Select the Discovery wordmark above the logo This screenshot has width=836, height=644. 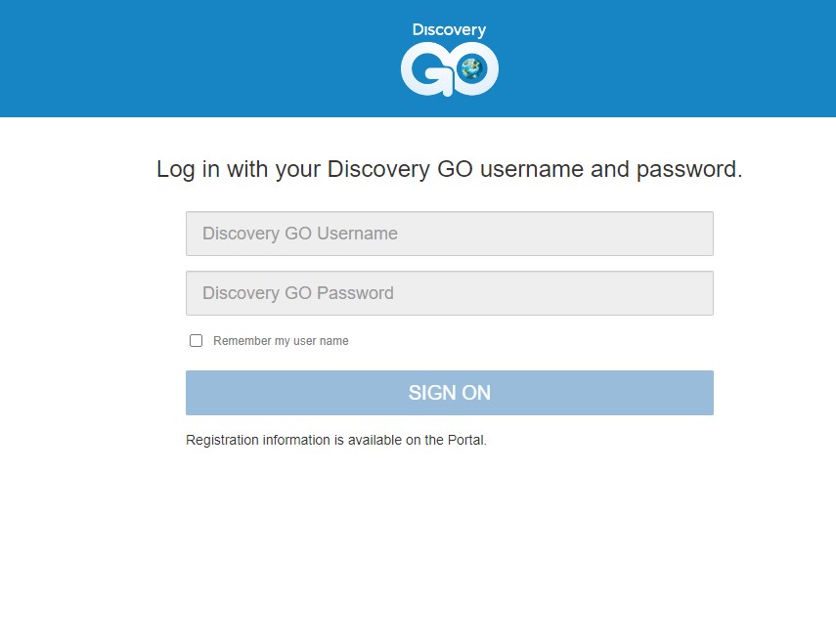pos(449,29)
